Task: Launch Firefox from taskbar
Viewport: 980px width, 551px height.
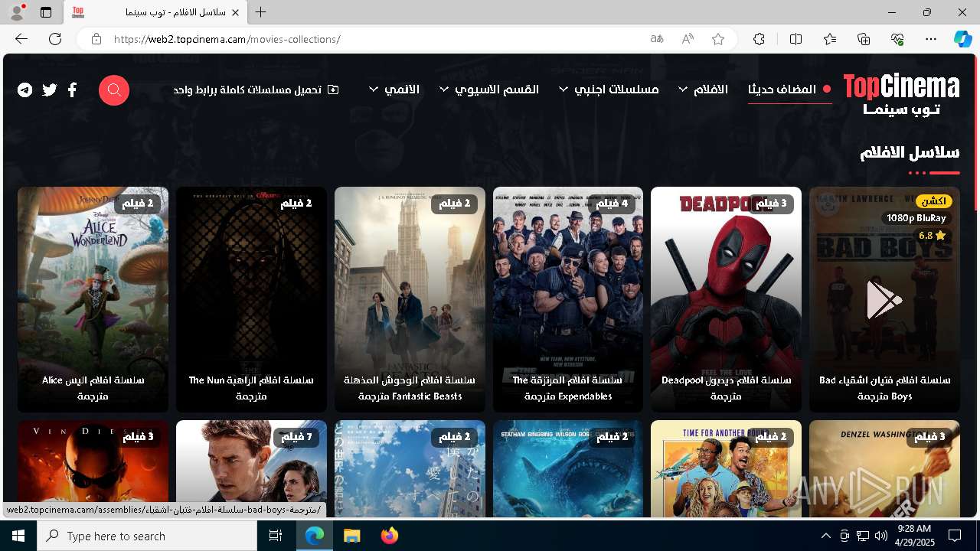Action: click(x=390, y=536)
